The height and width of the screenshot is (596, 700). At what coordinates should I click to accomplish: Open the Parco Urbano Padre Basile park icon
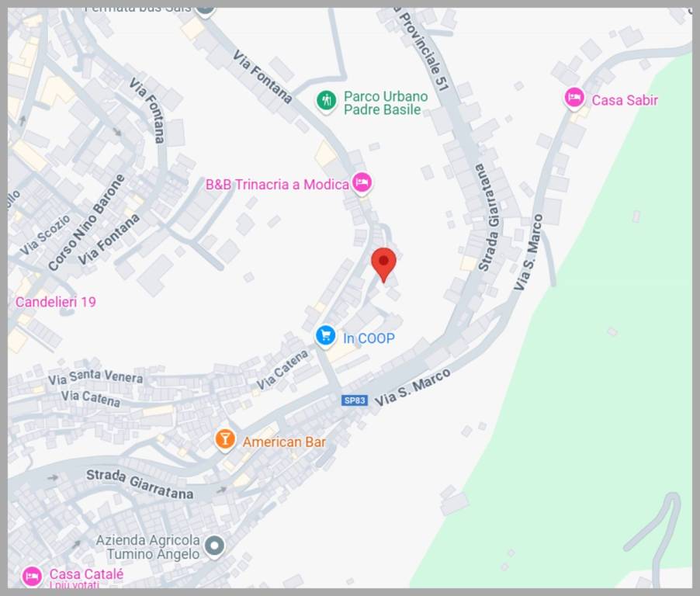tap(327, 101)
